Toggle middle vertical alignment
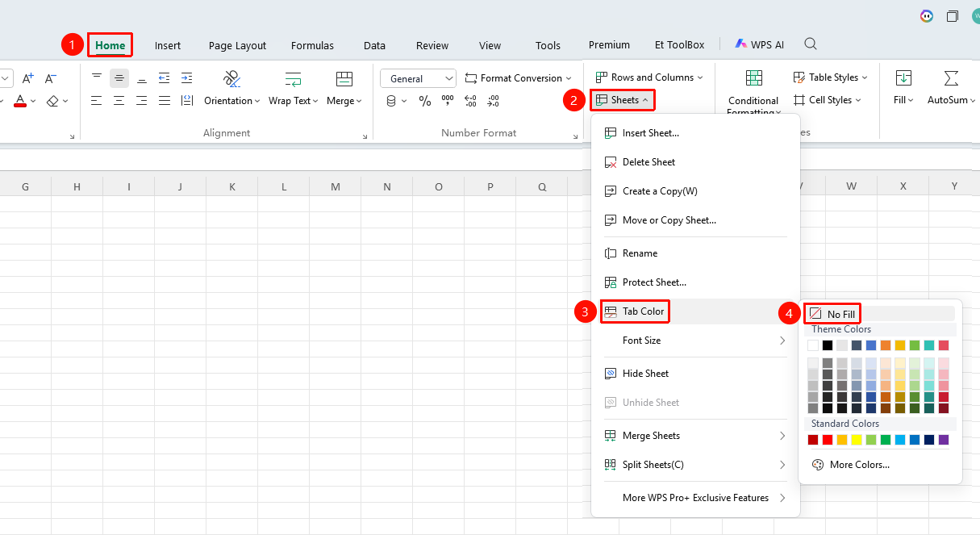Screen dimensions: 980x535 (119, 78)
